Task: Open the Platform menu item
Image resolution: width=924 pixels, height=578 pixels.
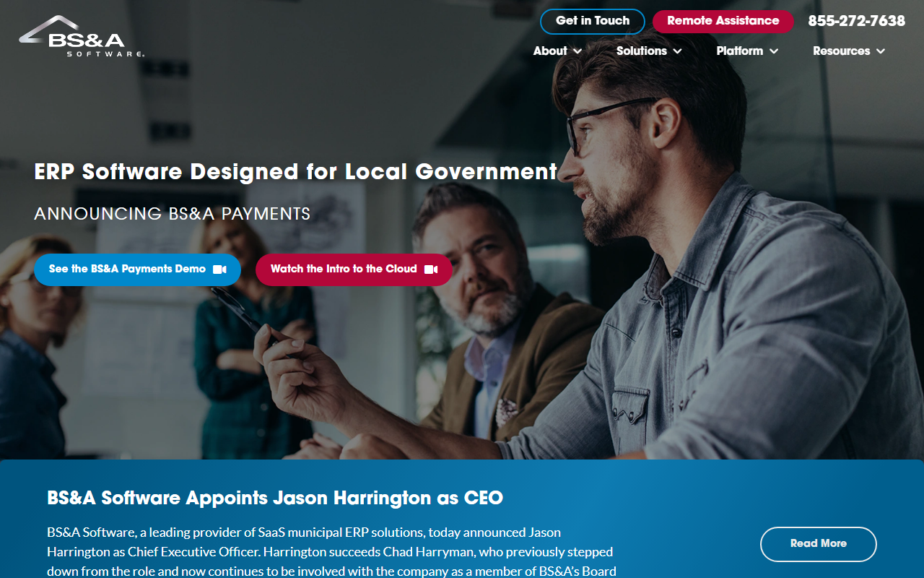Action: pyautogui.click(x=740, y=51)
